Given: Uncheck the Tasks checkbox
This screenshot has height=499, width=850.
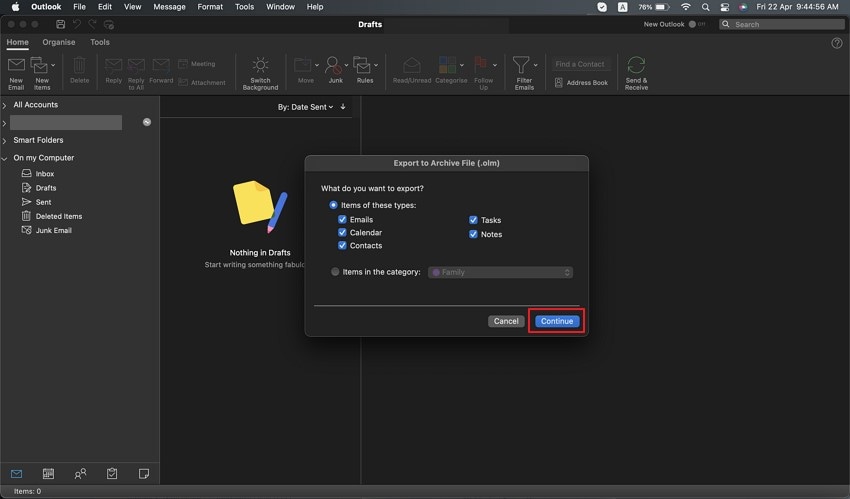Looking at the screenshot, I should coord(473,220).
